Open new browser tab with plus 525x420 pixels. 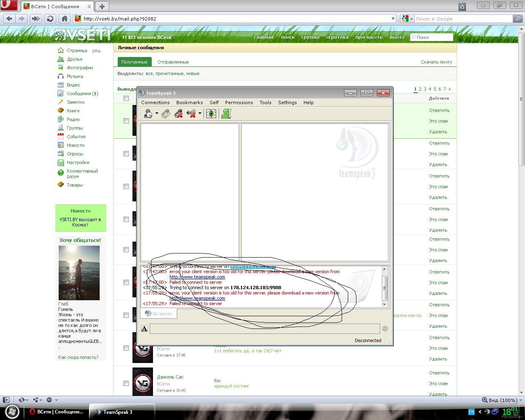pyautogui.click(x=102, y=6)
